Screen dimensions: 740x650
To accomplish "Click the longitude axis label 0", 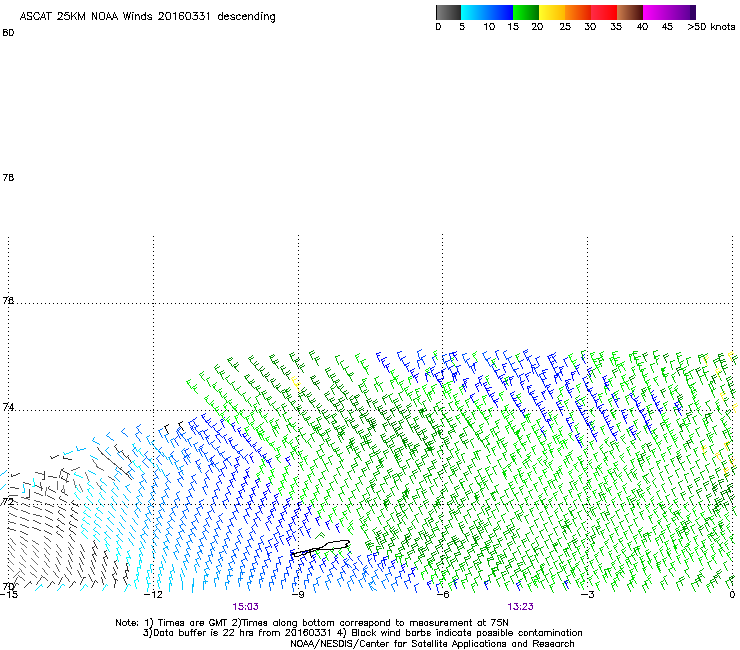I will [x=732, y=594].
